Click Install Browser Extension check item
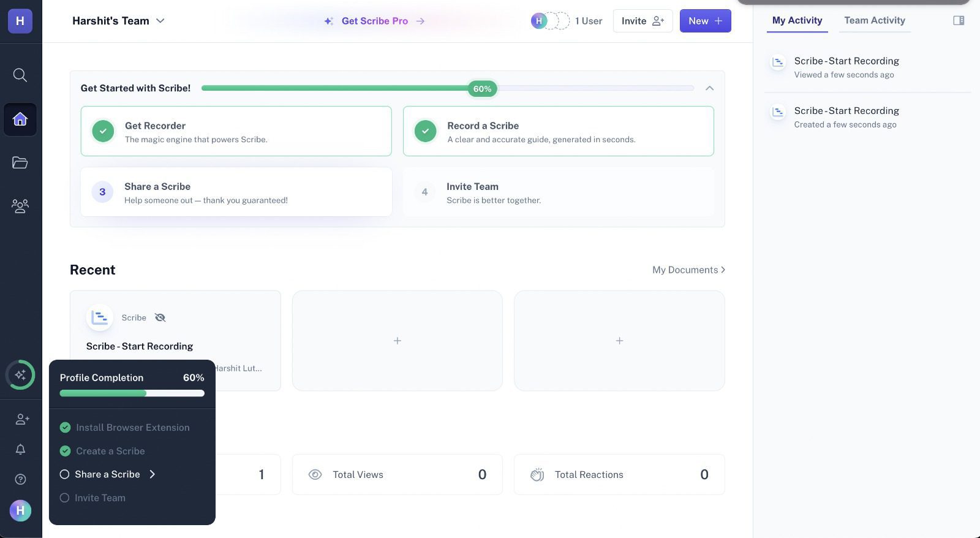Image resolution: width=980 pixels, height=538 pixels. pos(125,428)
